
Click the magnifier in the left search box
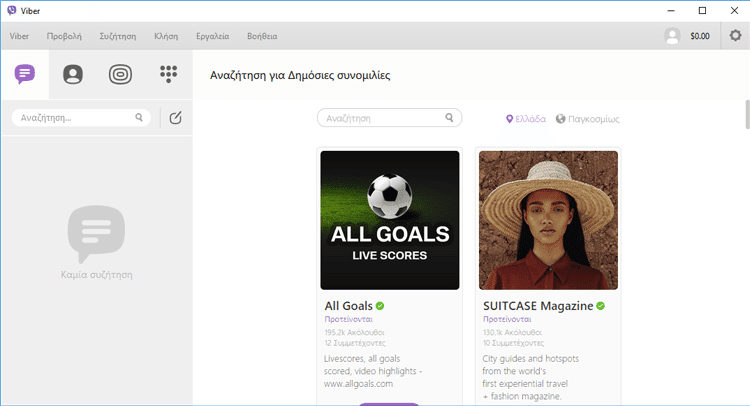[139, 117]
